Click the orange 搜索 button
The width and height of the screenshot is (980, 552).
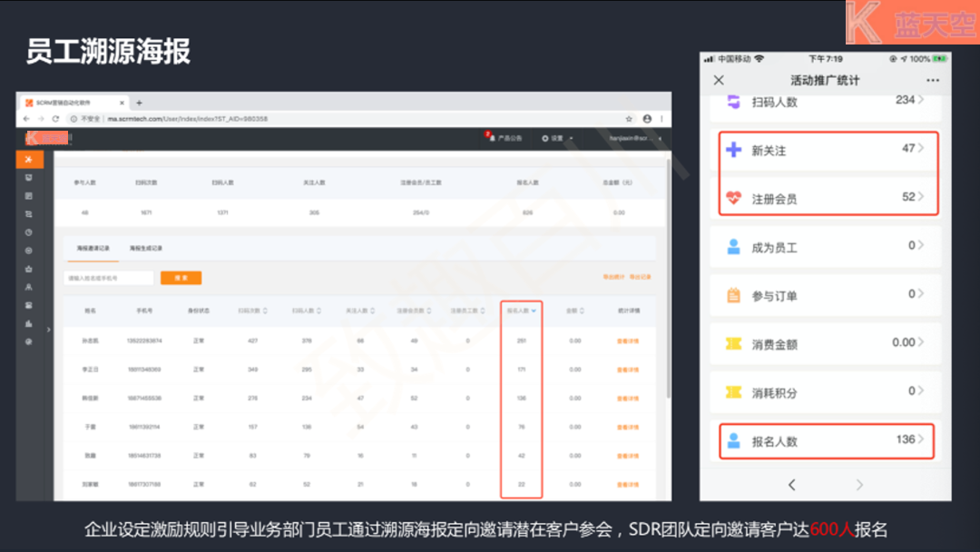(181, 278)
